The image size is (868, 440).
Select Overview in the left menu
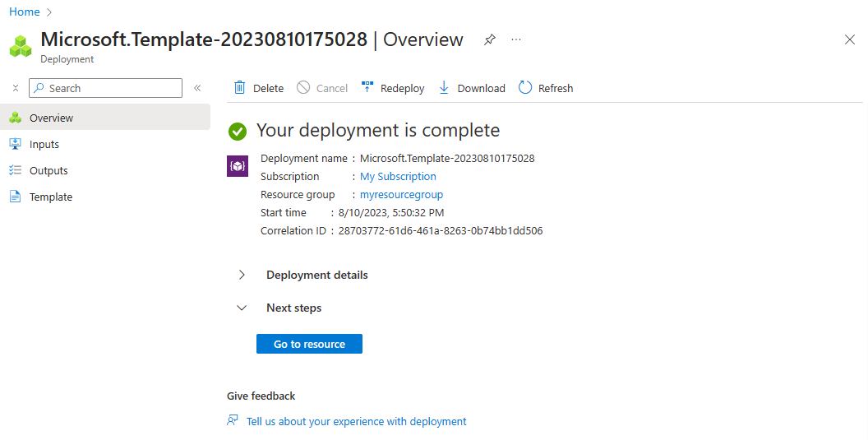coord(105,117)
